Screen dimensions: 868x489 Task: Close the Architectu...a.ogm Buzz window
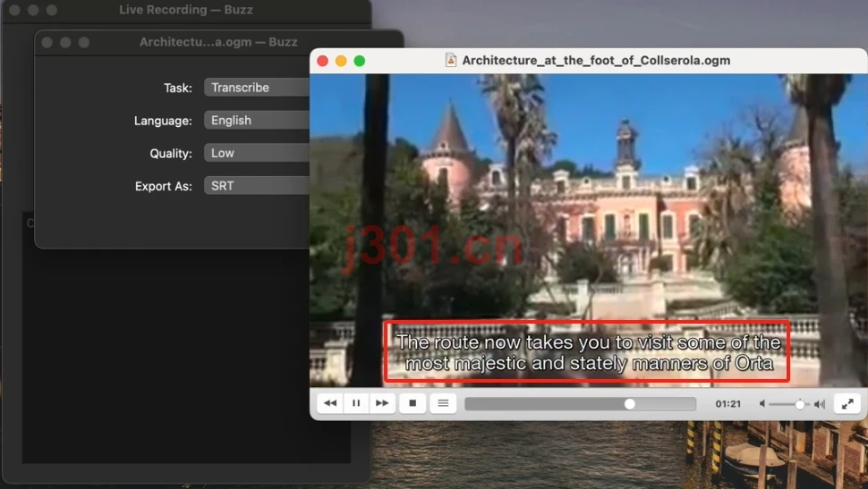pos(47,43)
